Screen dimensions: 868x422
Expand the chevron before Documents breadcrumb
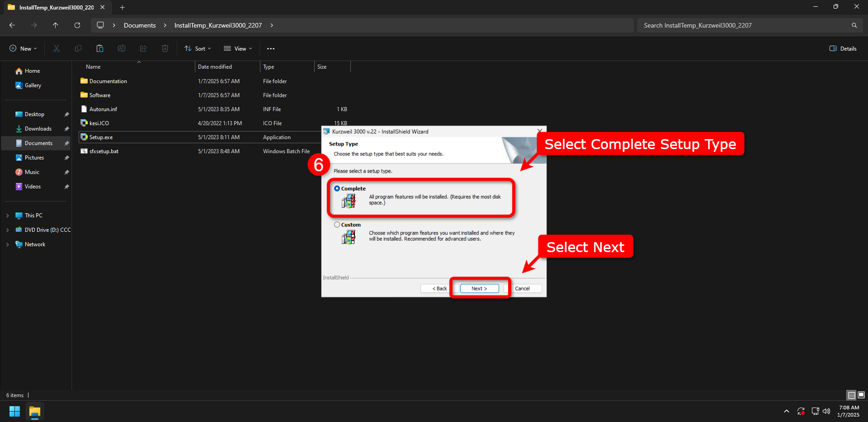pyautogui.click(x=114, y=25)
